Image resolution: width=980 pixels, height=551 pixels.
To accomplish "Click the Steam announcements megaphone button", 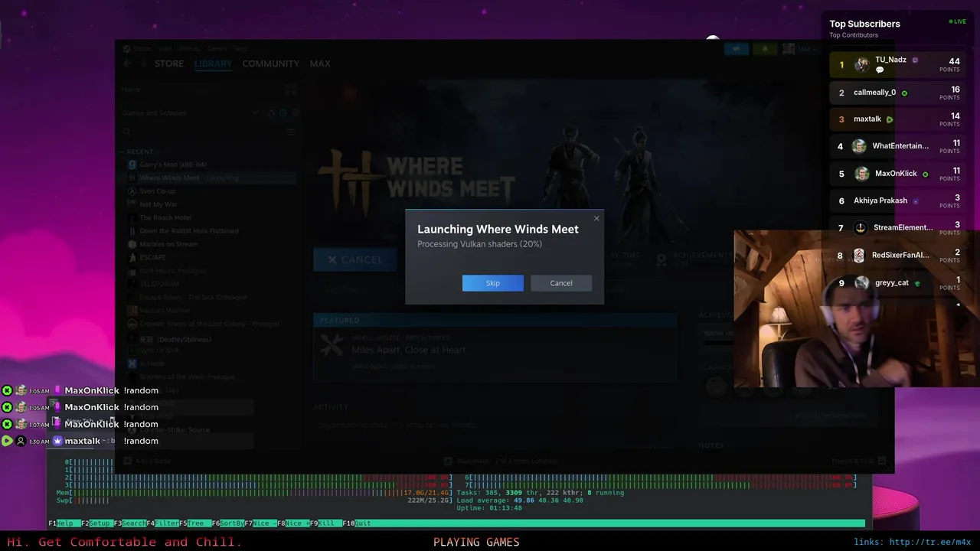I will pyautogui.click(x=736, y=49).
